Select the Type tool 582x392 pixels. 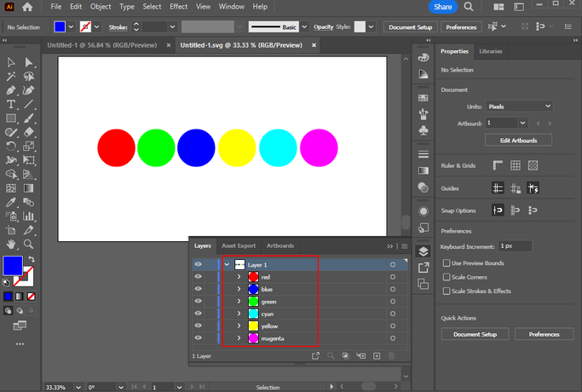pyautogui.click(x=11, y=105)
